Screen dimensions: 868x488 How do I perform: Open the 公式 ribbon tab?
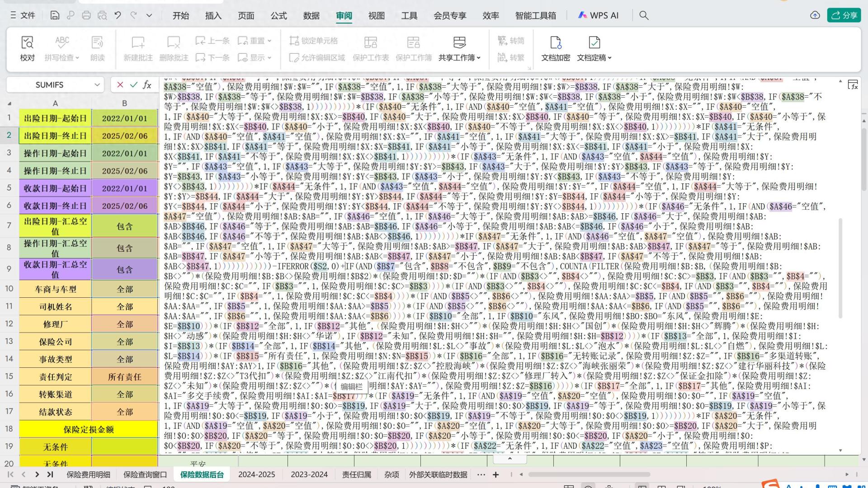pyautogui.click(x=278, y=15)
